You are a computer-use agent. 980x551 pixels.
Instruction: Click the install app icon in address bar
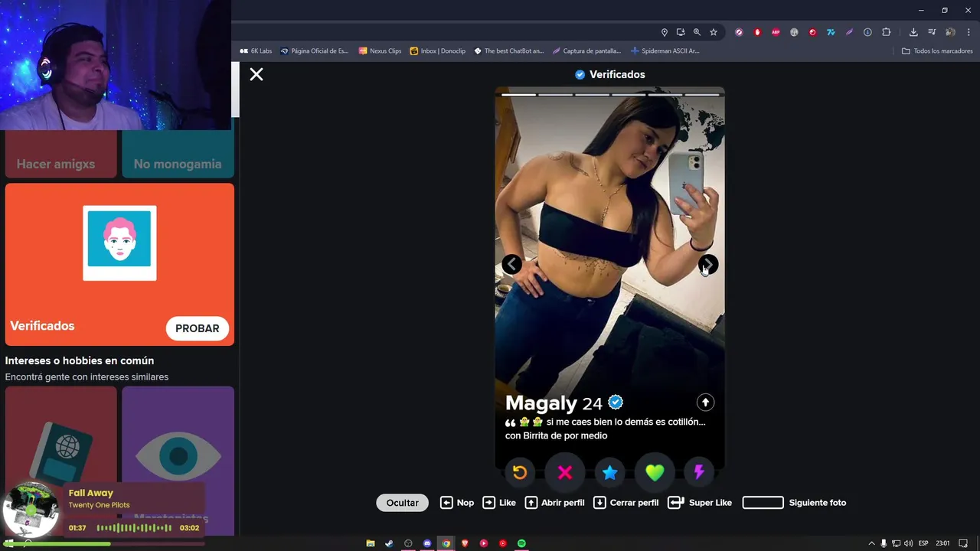tap(681, 32)
